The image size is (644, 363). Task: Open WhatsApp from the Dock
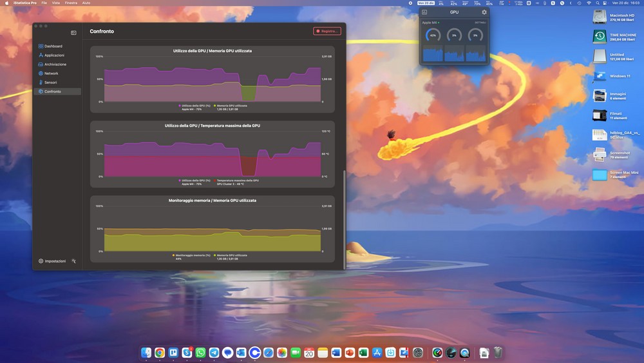pos(201,353)
